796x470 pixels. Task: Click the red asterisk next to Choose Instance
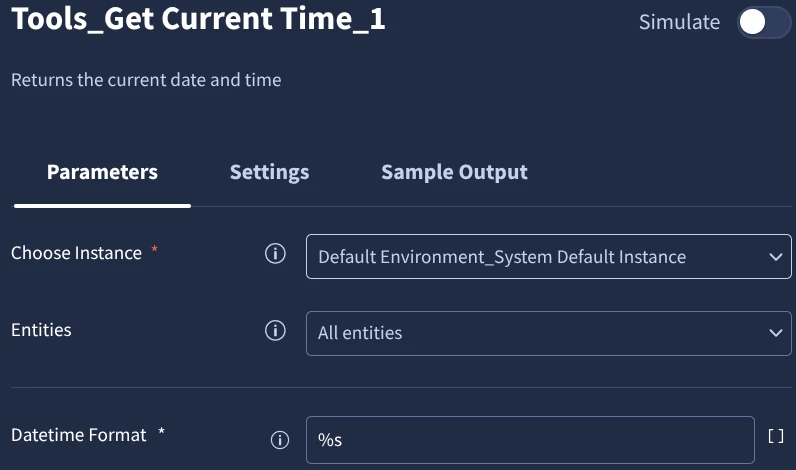click(x=154, y=249)
